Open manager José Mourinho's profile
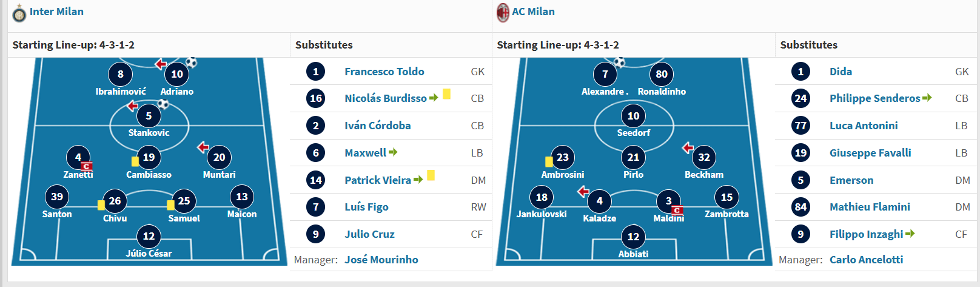 point(381,260)
